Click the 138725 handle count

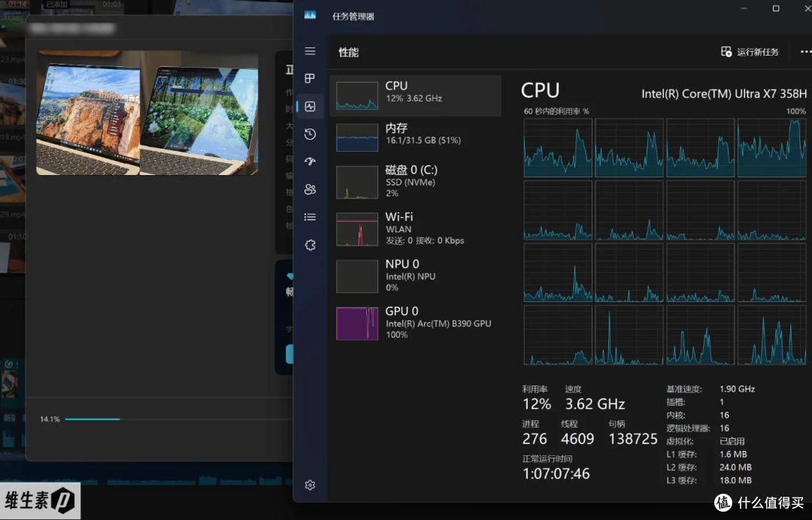click(633, 440)
